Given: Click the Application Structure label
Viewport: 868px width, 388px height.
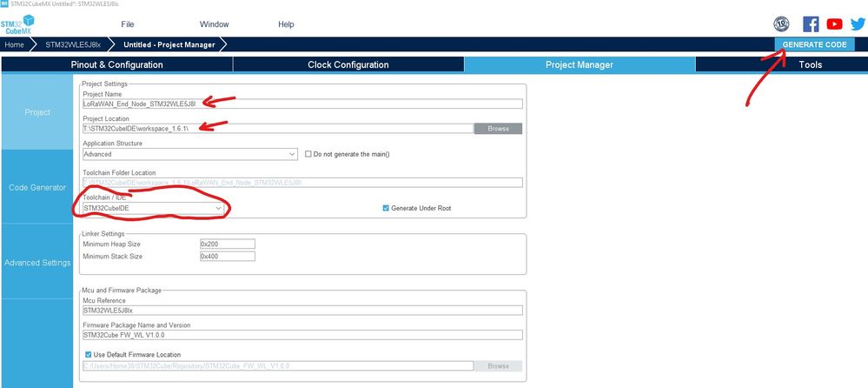Looking at the screenshot, I should coord(112,144).
